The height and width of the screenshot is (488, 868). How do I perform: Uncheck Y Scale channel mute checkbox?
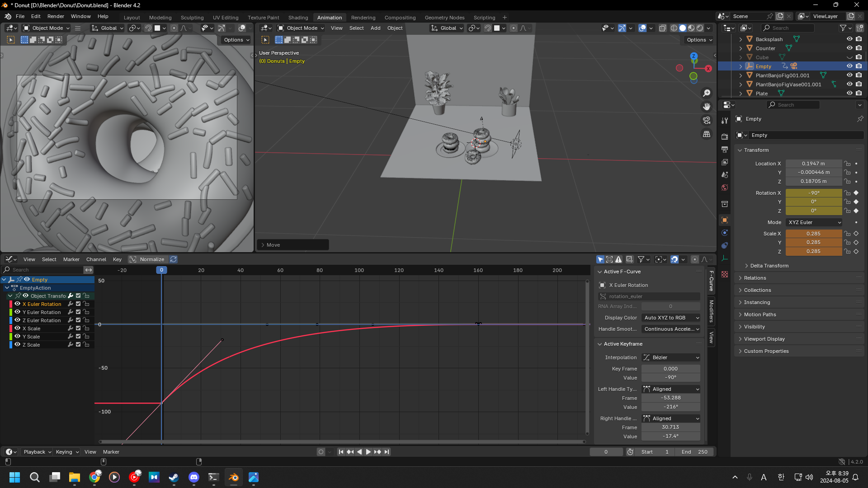(x=78, y=337)
